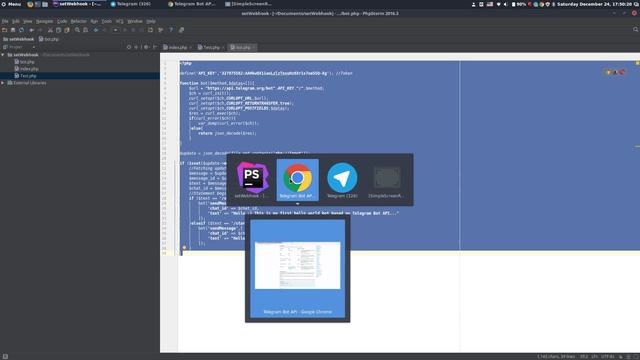Click the tool windows toggle in status bar
This screenshot has height=360, width=640.
(x=5, y=356)
